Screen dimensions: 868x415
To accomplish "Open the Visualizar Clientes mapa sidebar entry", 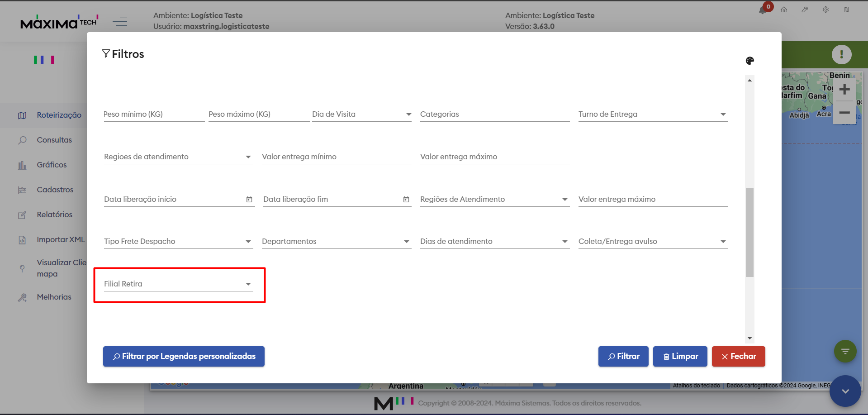I will [43, 268].
